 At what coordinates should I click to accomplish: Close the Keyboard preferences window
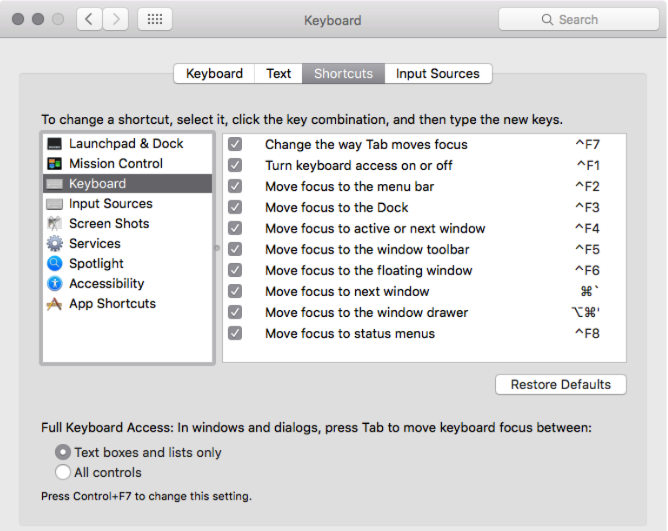(18, 19)
